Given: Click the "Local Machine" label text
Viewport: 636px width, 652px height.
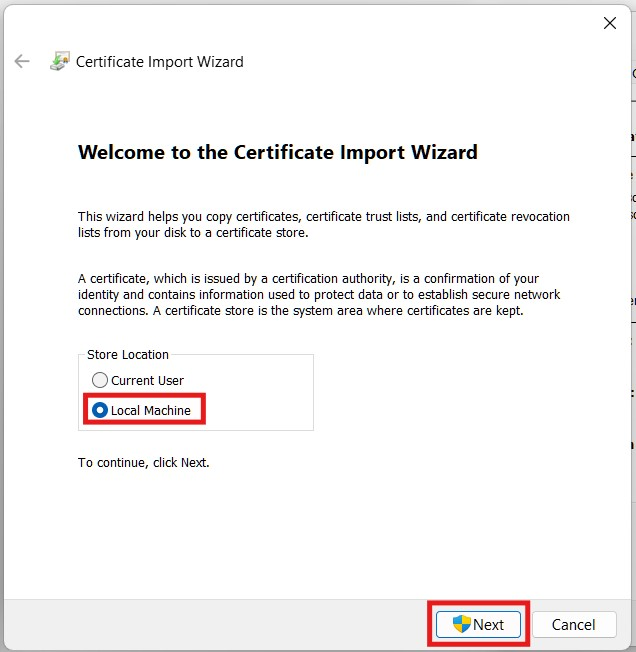Looking at the screenshot, I should pos(150,410).
